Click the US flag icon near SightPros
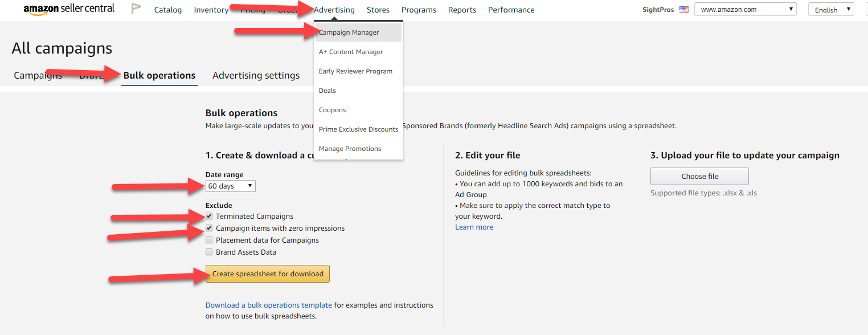Image resolution: width=868 pixels, height=335 pixels. tap(684, 10)
